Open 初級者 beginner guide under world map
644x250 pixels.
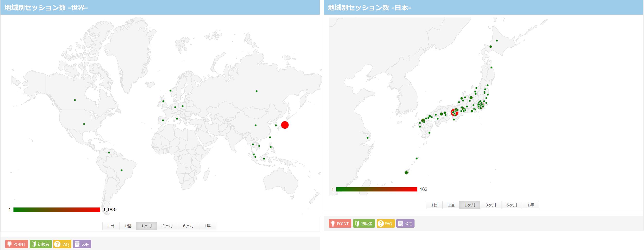pyautogui.click(x=41, y=244)
